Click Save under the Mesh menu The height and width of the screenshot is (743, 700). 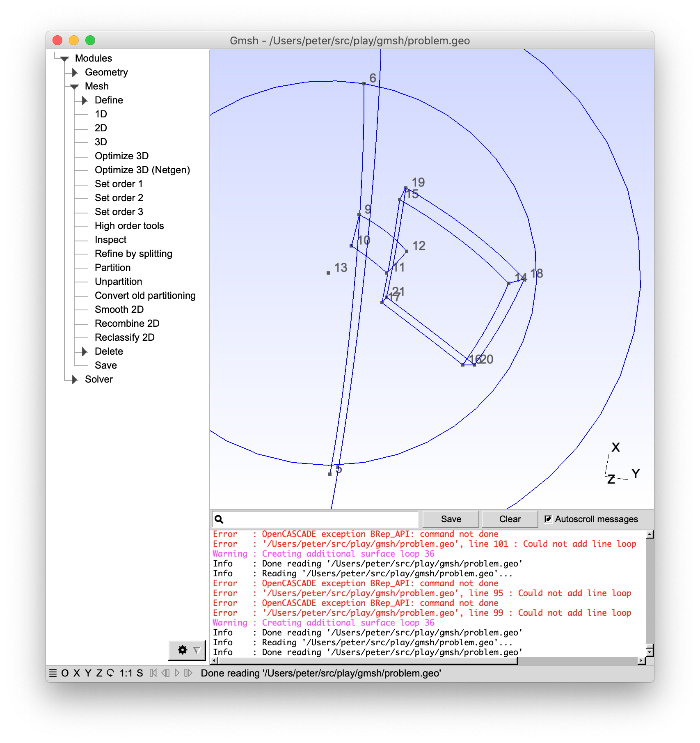coord(106,365)
